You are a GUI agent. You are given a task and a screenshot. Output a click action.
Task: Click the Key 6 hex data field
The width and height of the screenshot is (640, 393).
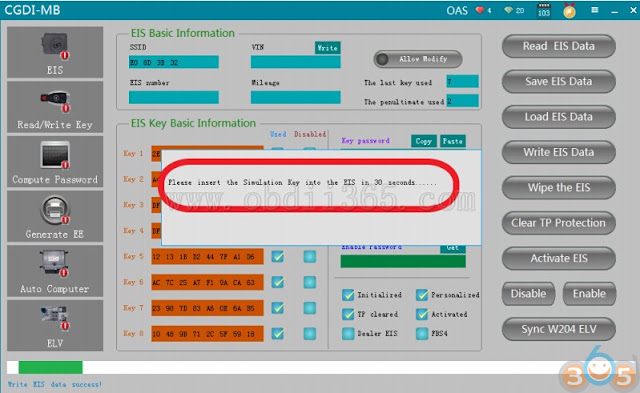coord(207,282)
